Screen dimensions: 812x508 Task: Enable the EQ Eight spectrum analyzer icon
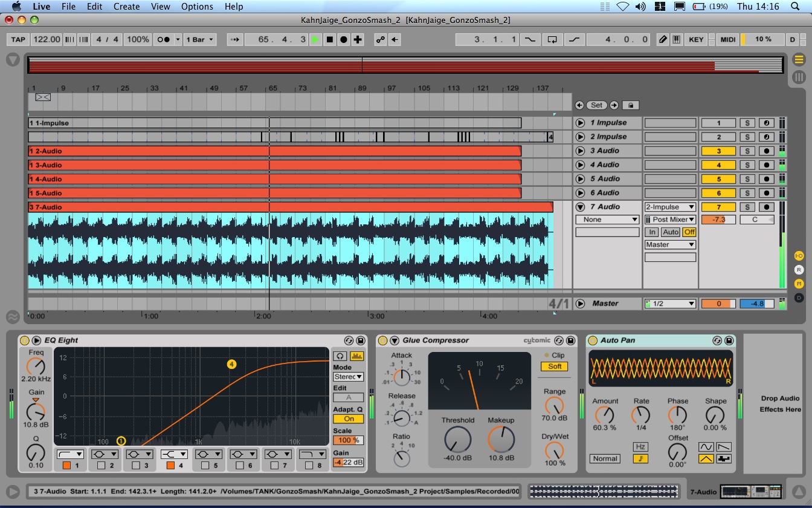[357, 356]
